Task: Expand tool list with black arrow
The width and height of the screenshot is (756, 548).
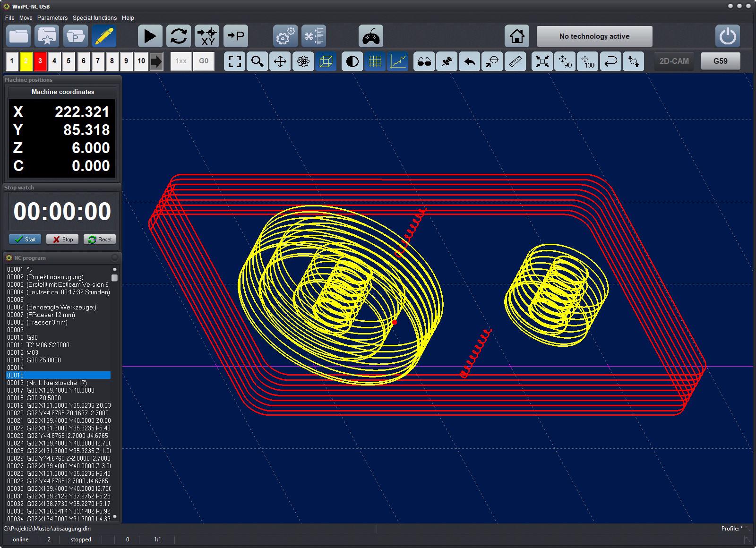Action: click(156, 61)
